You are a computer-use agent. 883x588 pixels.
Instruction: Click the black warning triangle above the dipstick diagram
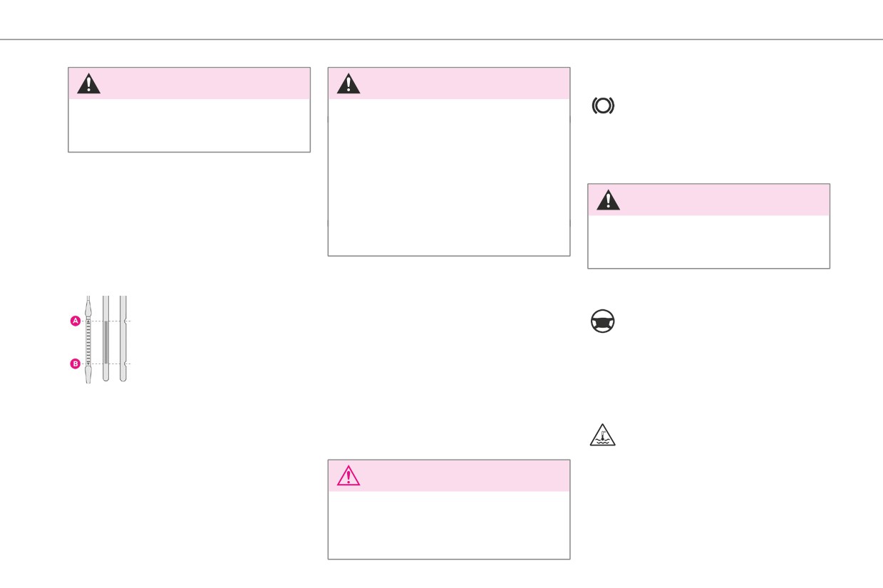88,83
